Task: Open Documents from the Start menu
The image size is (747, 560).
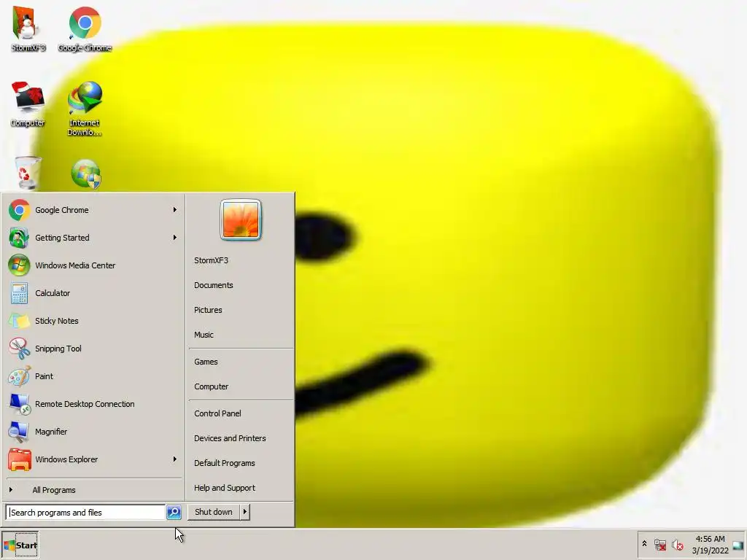Action: coord(214,285)
